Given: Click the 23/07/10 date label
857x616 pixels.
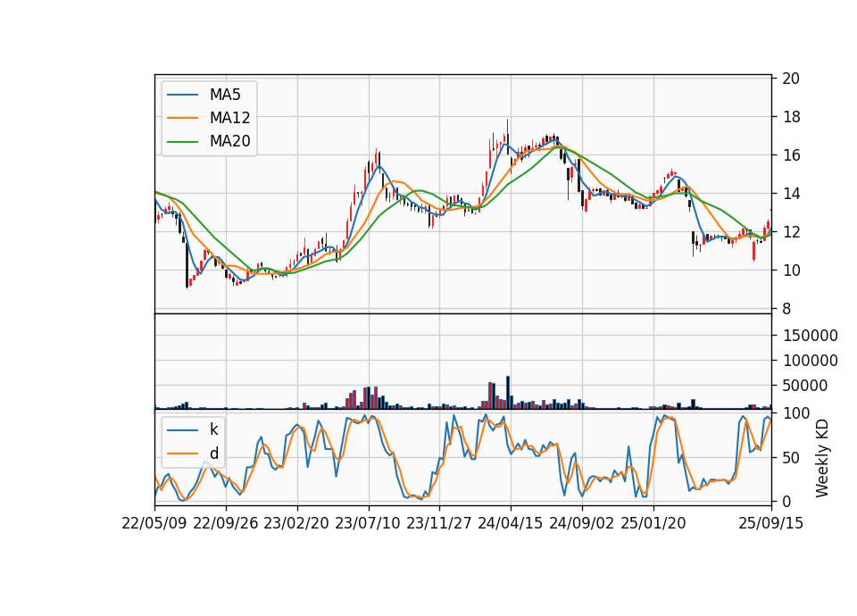Looking at the screenshot, I should (368, 523).
